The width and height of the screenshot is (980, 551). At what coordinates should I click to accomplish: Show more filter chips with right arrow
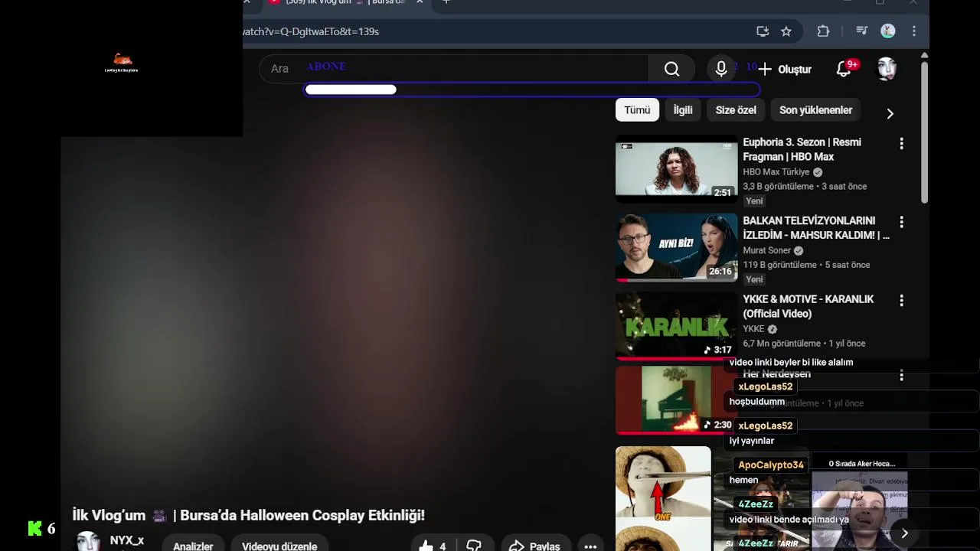(x=890, y=113)
